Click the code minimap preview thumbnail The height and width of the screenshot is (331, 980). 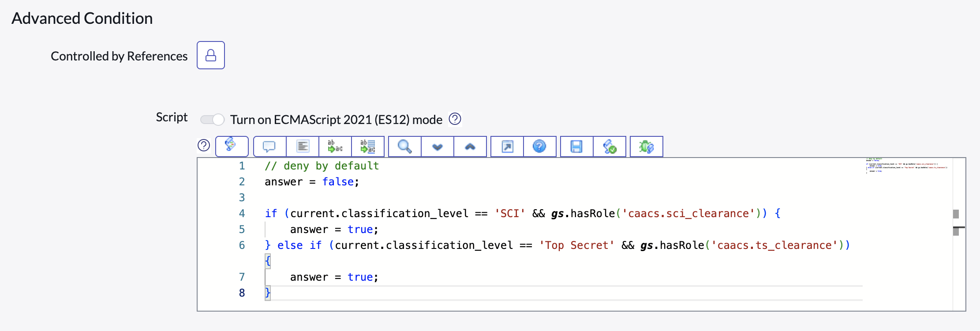pos(906,166)
